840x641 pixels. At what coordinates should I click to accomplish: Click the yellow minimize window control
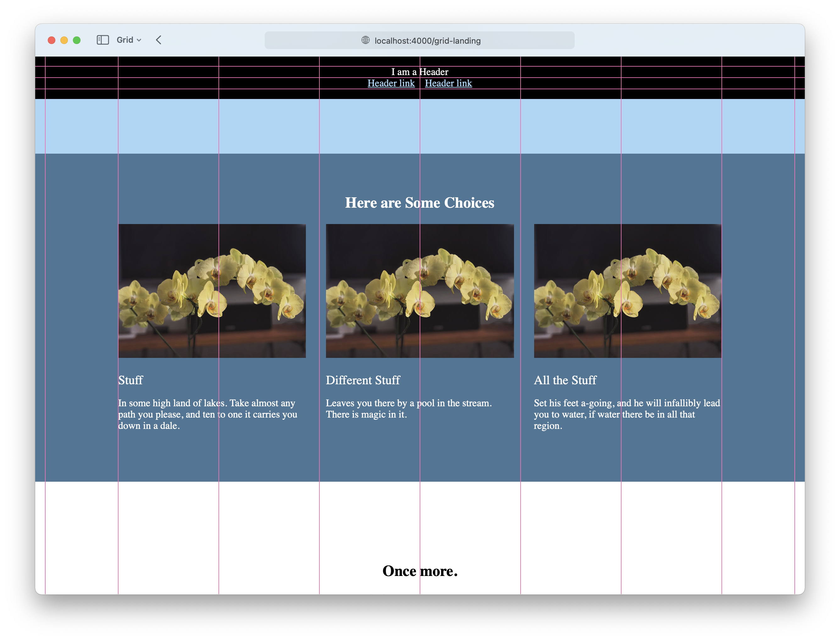[64, 40]
